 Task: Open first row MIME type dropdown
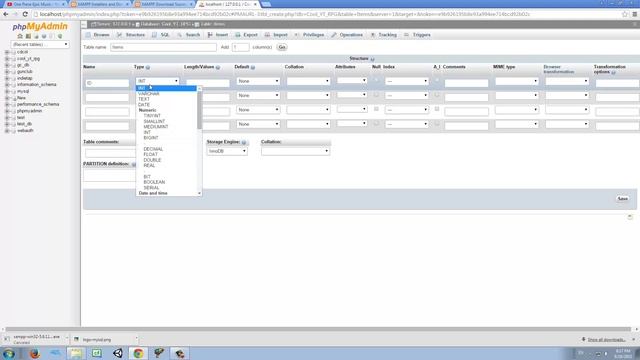pyautogui.click(x=517, y=81)
